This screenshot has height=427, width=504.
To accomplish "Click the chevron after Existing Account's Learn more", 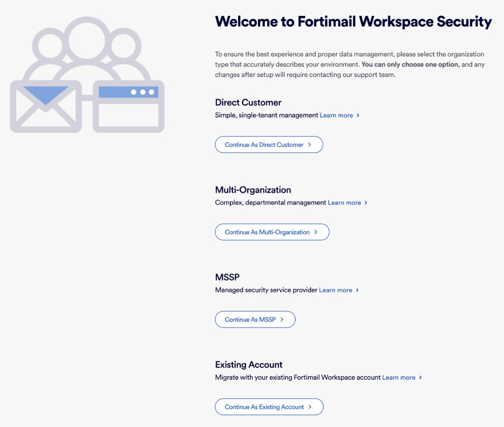I will tap(420, 377).
